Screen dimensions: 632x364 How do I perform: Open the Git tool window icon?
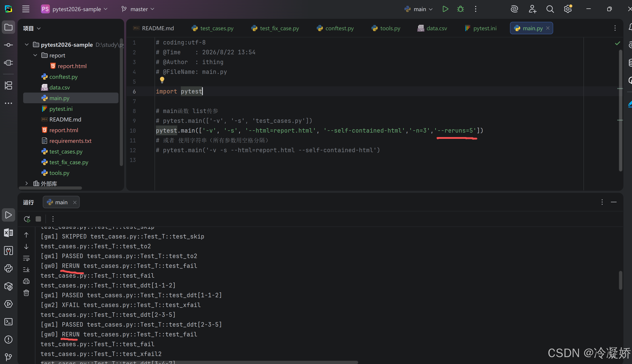pos(8,357)
